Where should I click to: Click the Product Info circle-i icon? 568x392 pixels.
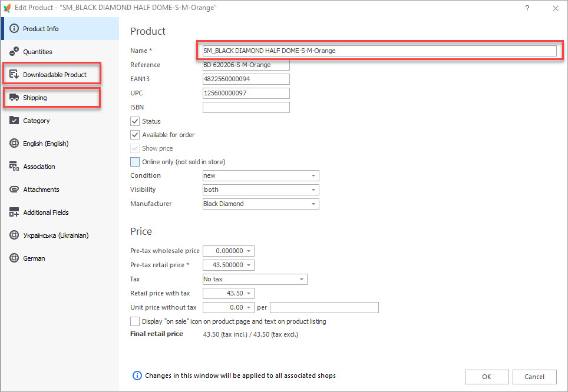(x=14, y=28)
